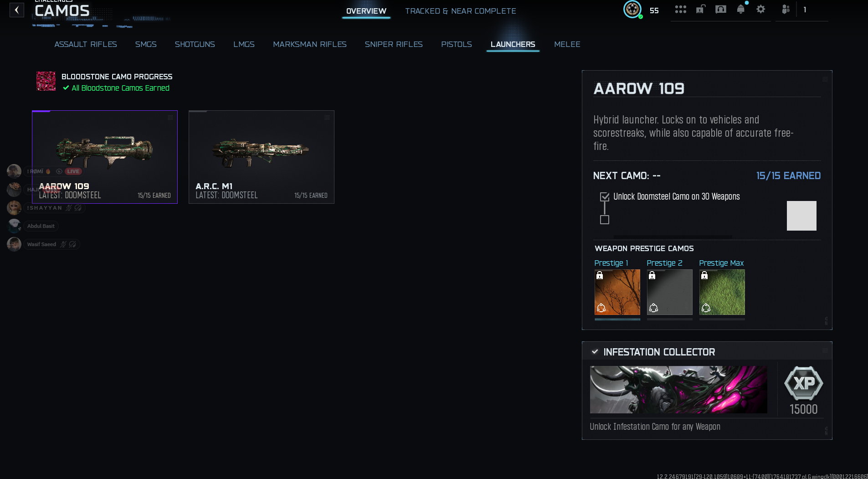Click the padlock on Prestige 2 camo

pyautogui.click(x=652, y=275)
